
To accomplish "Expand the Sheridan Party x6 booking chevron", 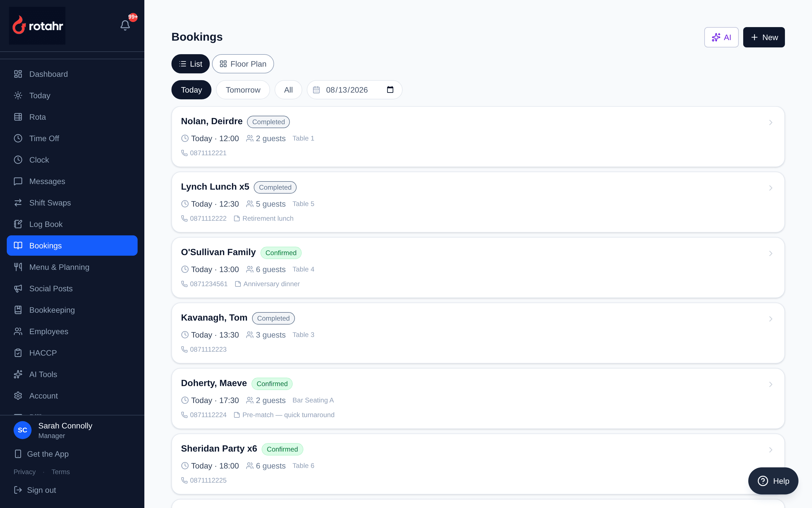I will 771,450.
